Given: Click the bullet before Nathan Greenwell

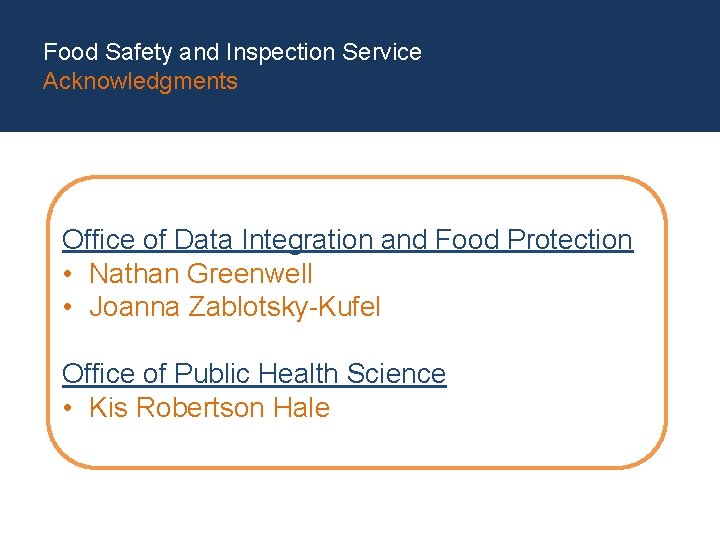Looking at the screenshot, I should click(x=67, y=274).
